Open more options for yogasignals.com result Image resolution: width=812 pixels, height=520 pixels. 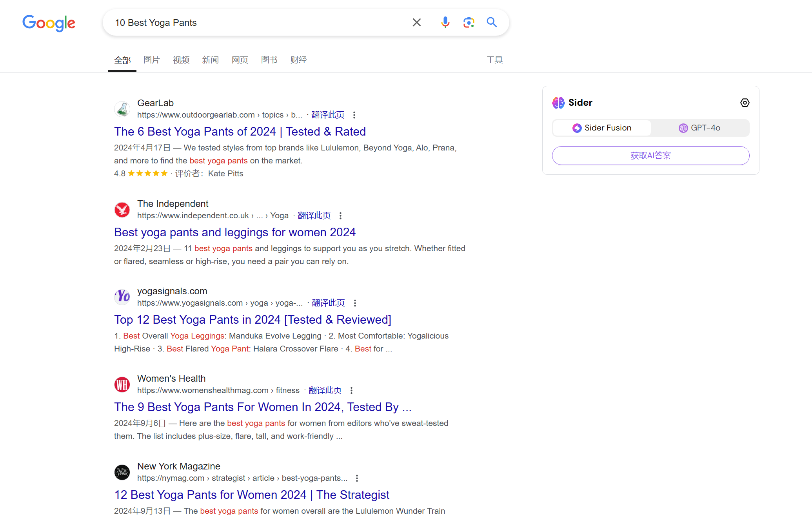[355, 303]
